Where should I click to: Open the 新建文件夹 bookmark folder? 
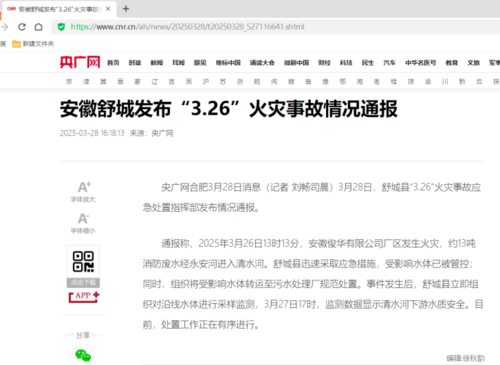click(33, 44)
